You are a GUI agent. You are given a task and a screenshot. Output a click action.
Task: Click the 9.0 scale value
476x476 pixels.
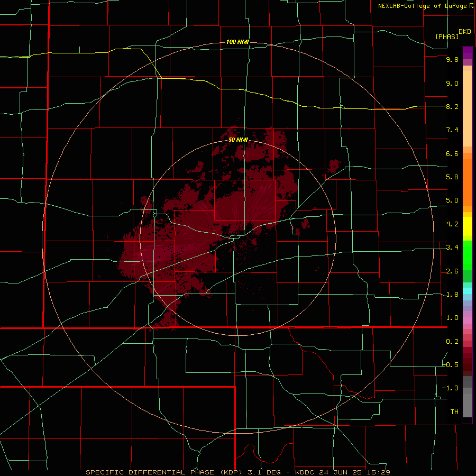452,83
